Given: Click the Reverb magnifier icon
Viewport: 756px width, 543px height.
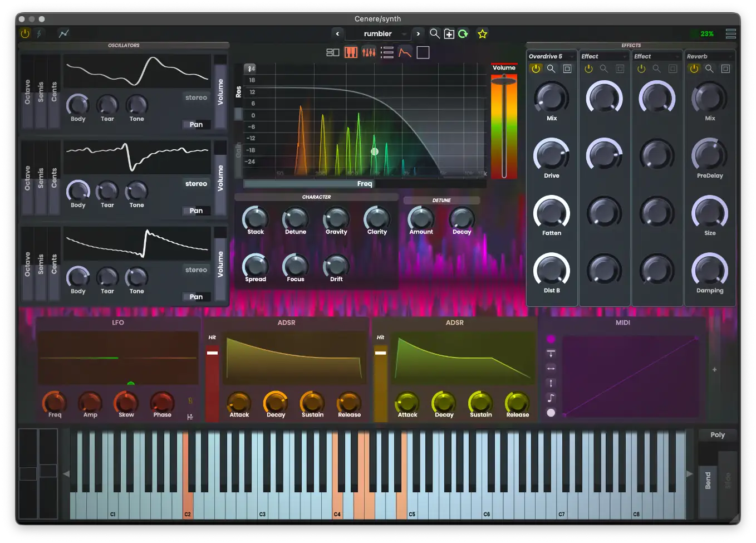Looking at the screenshot, I should (709, 69).
